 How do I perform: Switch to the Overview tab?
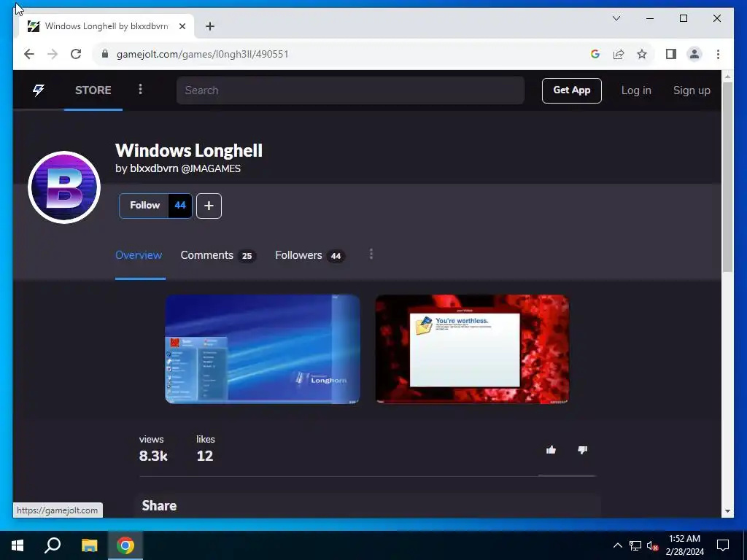(x=139, y=255)
